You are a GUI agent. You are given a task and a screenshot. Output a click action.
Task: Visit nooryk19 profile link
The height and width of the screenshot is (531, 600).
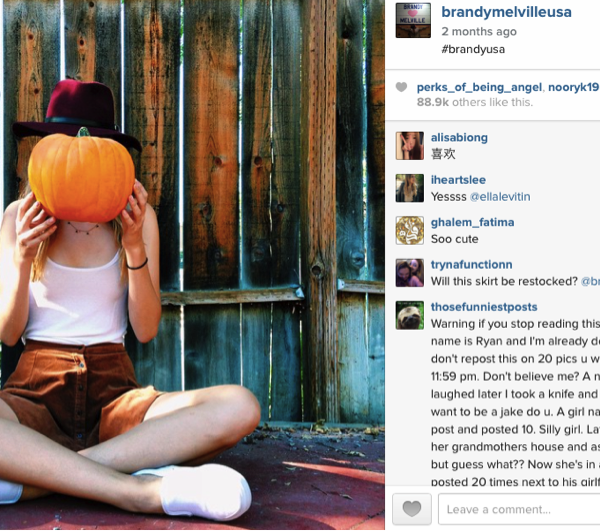pyautogui.click(x=573, y=87)
